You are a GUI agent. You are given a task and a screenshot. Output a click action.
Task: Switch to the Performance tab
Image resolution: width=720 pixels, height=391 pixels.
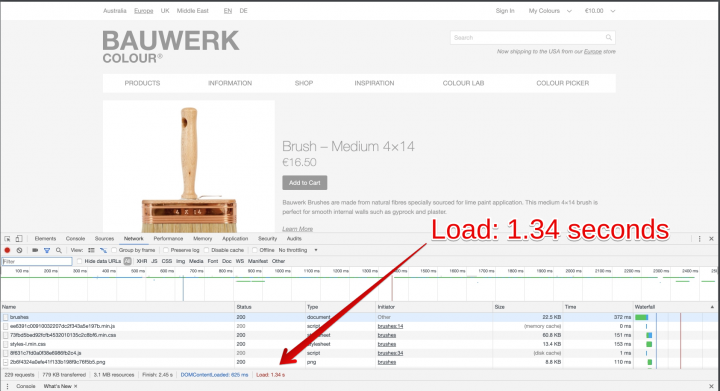(x=168, y=239)
